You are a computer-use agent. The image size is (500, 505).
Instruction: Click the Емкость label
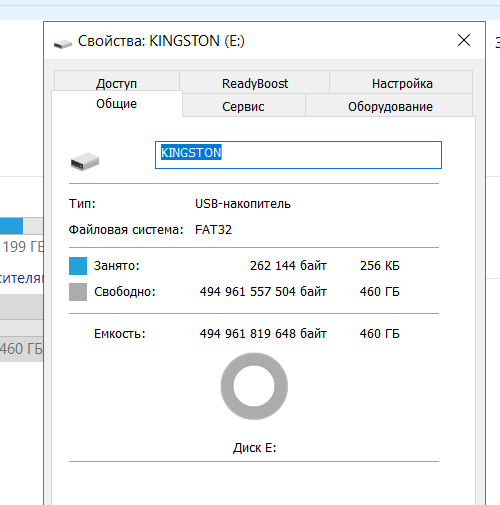tap(120, 334)
